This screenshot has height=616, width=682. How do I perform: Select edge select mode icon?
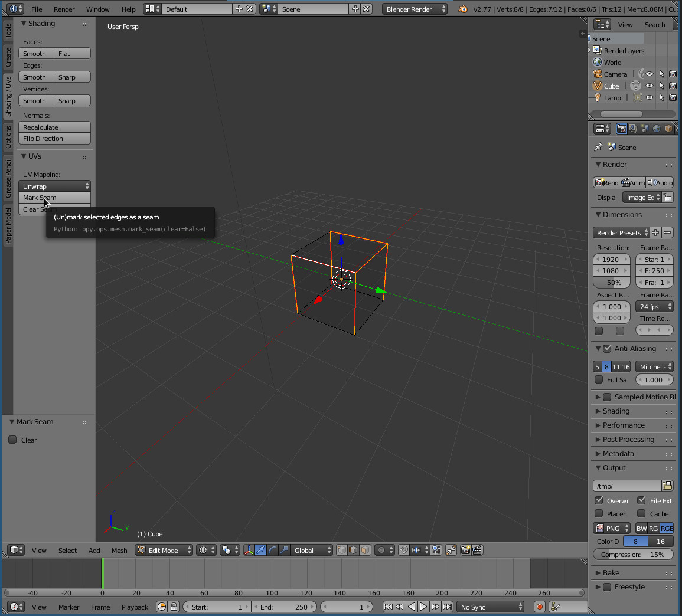point(353,550)
